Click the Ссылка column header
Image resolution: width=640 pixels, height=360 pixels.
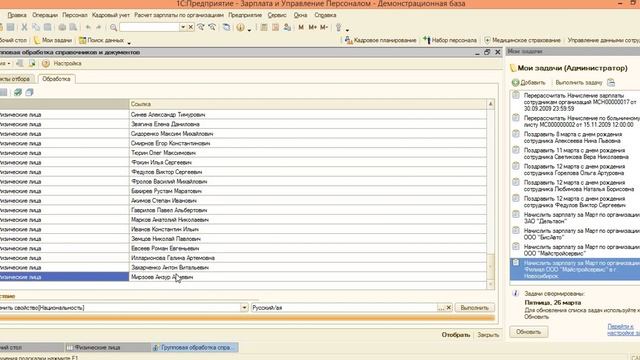[308, 104]
